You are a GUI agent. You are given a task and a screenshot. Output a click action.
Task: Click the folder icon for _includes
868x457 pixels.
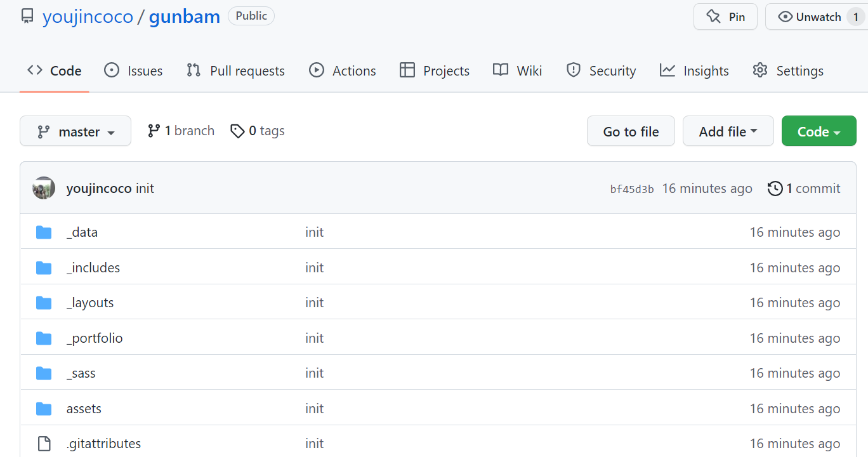44,268
